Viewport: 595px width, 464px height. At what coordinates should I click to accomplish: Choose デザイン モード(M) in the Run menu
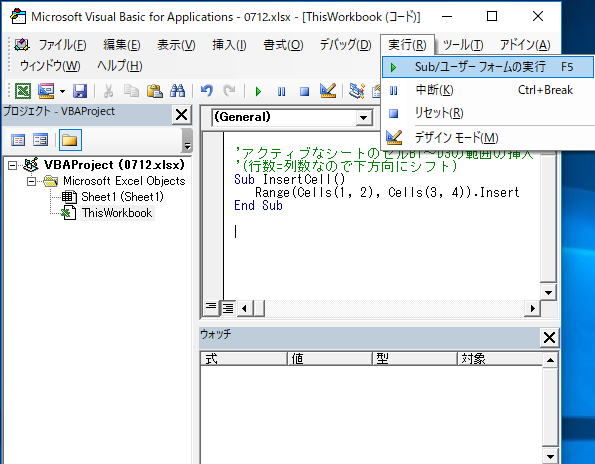488,137
